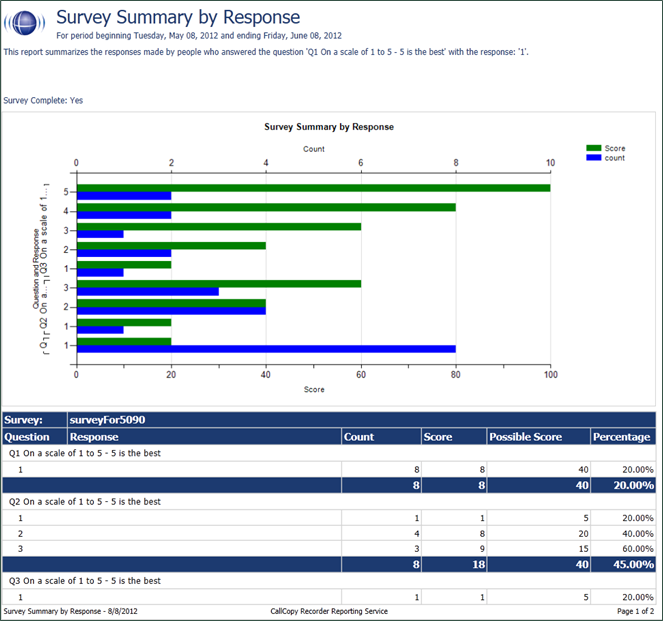Image resolution: width=663 pixels, height=621 pixels.
Task: Click the longest blue bar at chart bottom
Action: [266, 349]
